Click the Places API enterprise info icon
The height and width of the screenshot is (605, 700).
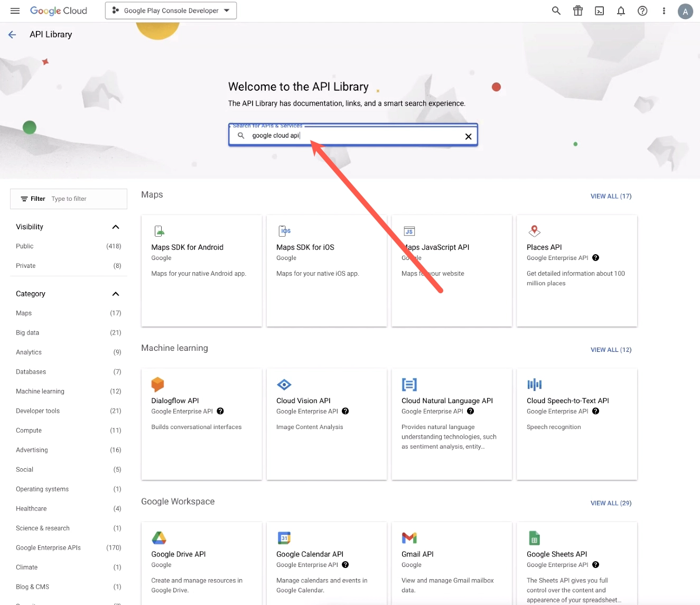point(595,258)
